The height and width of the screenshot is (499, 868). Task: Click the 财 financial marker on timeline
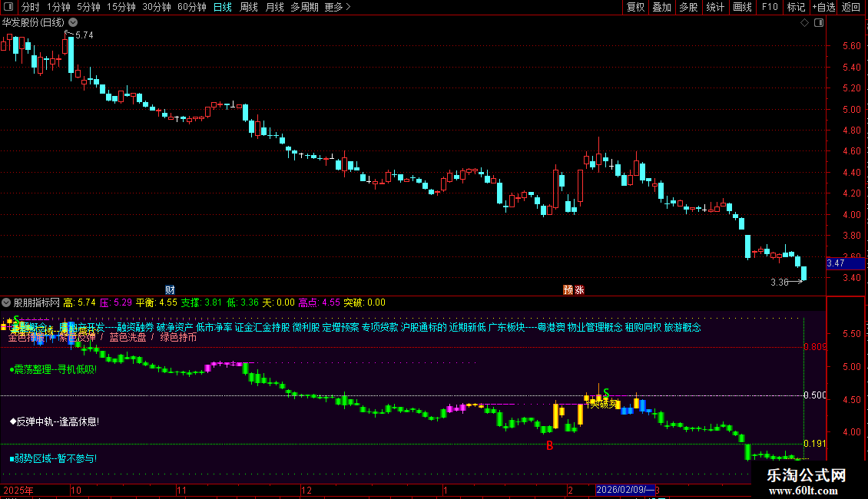(170, 290)
